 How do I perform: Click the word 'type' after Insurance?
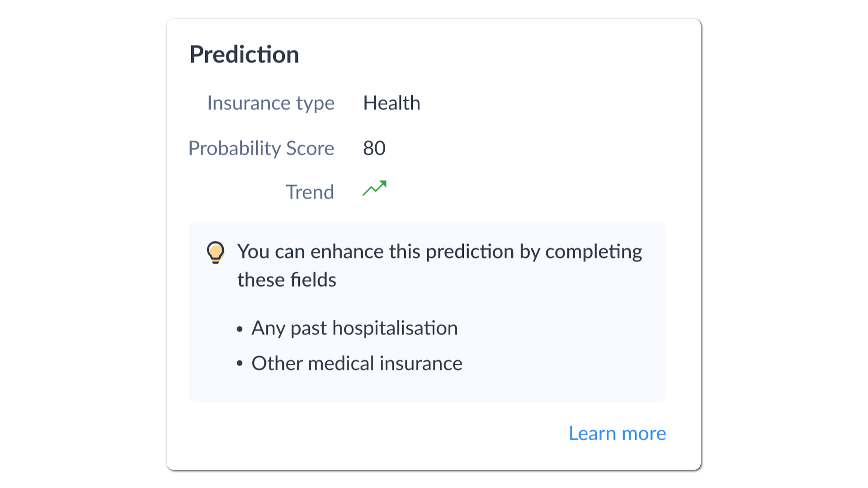pos(315,104)
